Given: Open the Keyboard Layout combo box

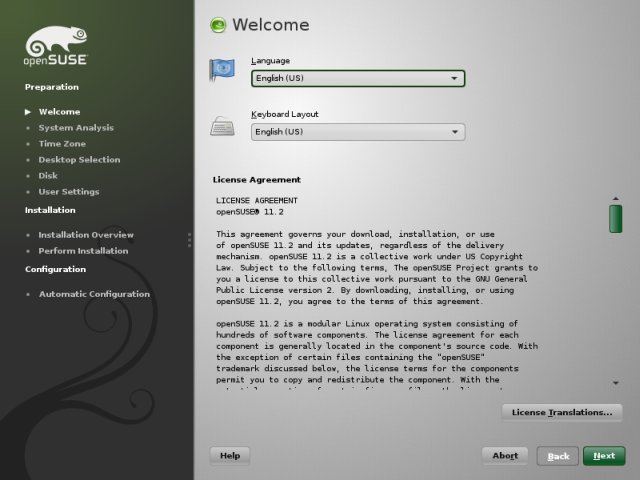Looking at the screenshot, I should (358, 132).
